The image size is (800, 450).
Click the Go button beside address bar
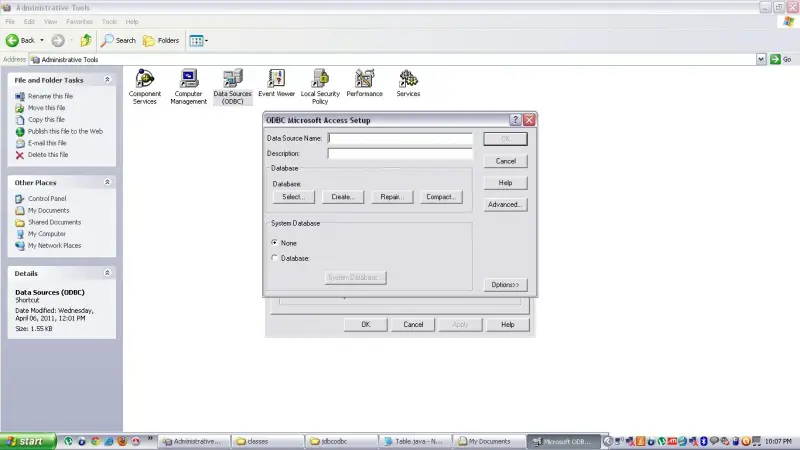781,59
